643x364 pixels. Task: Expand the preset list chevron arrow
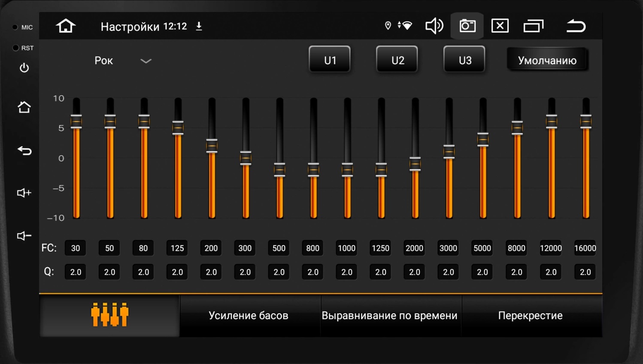click(x=146, y=61)
